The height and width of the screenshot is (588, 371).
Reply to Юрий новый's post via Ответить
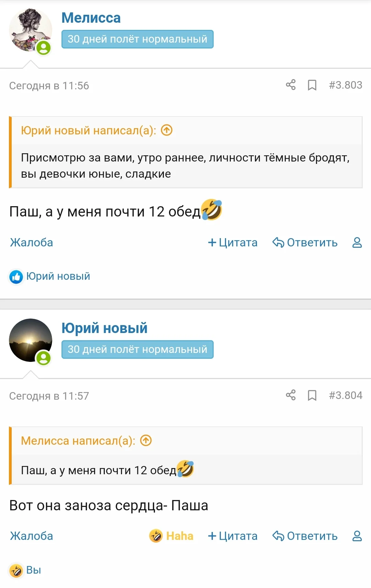[305, 536]
